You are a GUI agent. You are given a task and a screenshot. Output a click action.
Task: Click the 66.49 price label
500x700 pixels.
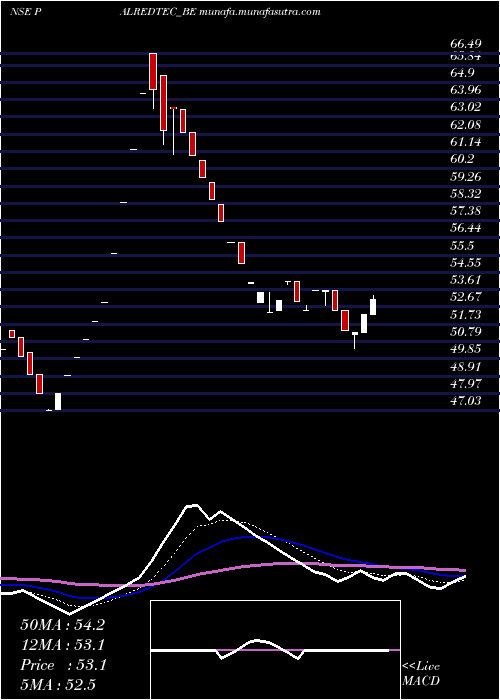tap(466, 44)
